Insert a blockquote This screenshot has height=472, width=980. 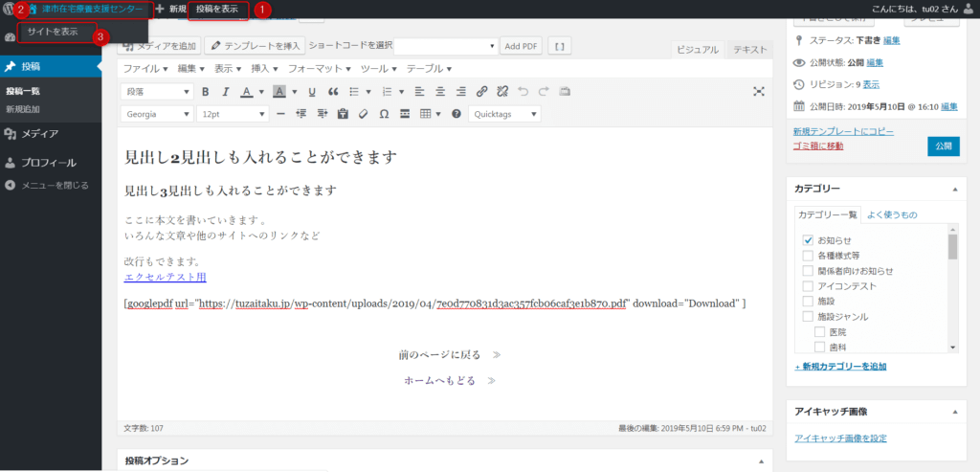tap(333, 92)
